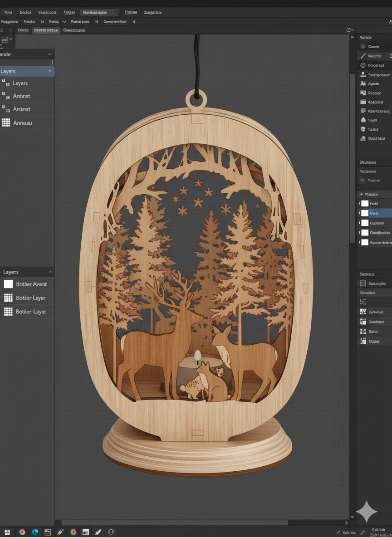Click the grid icon beside Anneau layer
The width and height of the screenshot is (392, 537).
6,122
